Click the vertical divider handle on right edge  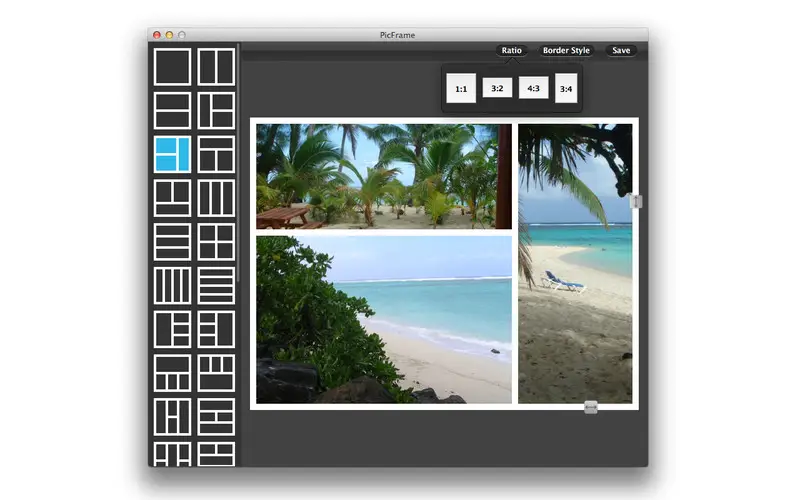point(636,201)
